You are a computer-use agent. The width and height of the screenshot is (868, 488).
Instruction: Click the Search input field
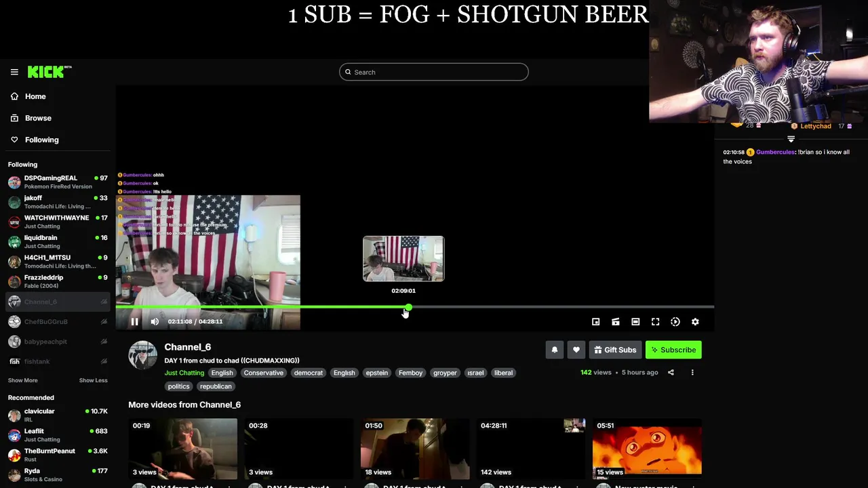coord(434,72)
